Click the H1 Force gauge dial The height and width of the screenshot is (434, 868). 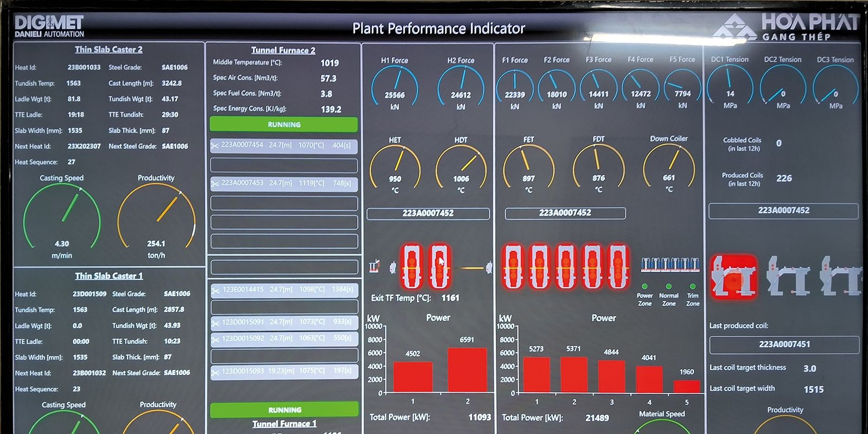click(x=394, y=87)
